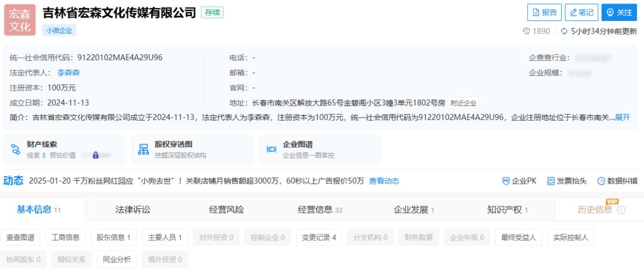Click the 主要人员 1 sub-button

click(165, 237)
